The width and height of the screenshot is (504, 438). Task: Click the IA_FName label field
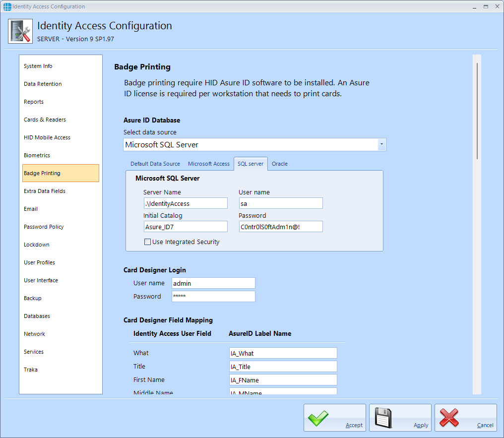click(283, 380)
